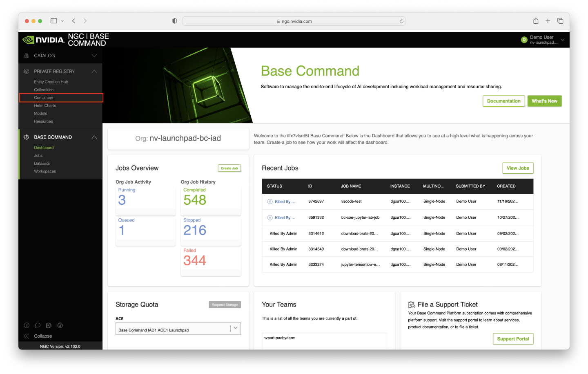Sort by the CREATED column header

[506, 186]
